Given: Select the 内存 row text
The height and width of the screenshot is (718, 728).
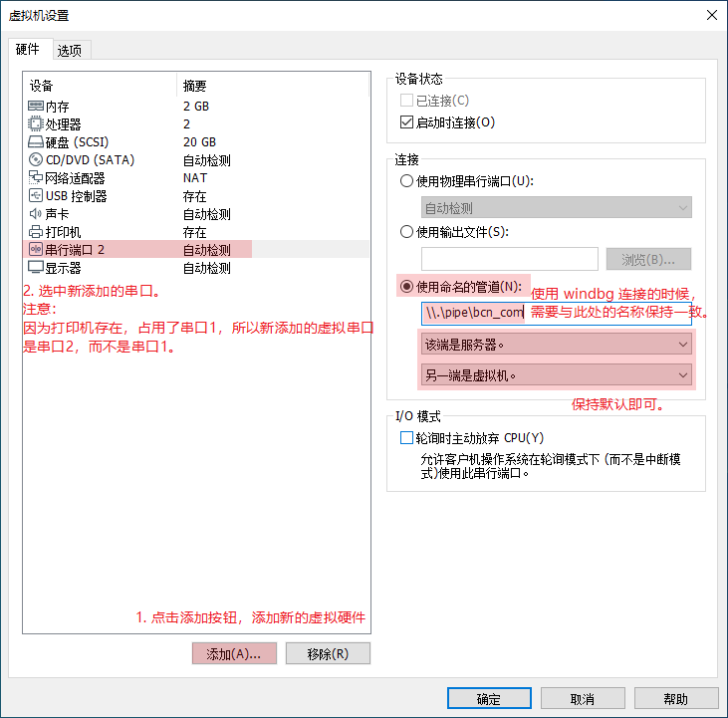Looking at the screenshot, I should click(x=57, y=107).
